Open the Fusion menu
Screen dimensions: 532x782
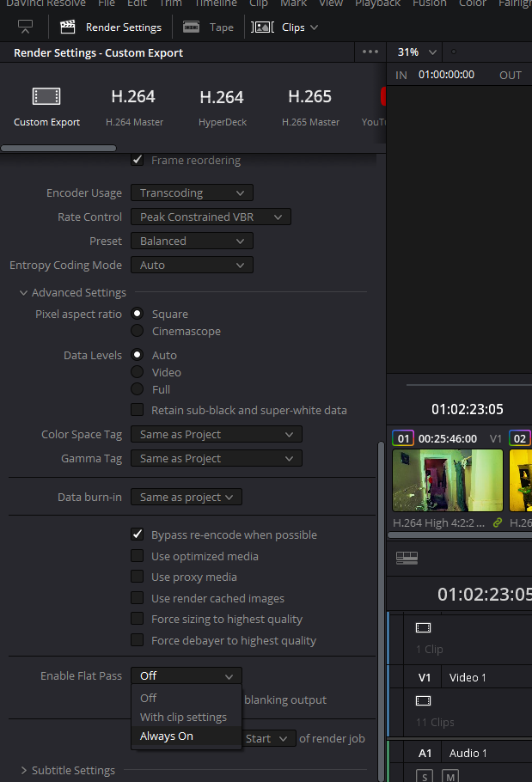[x=429, y=3]
